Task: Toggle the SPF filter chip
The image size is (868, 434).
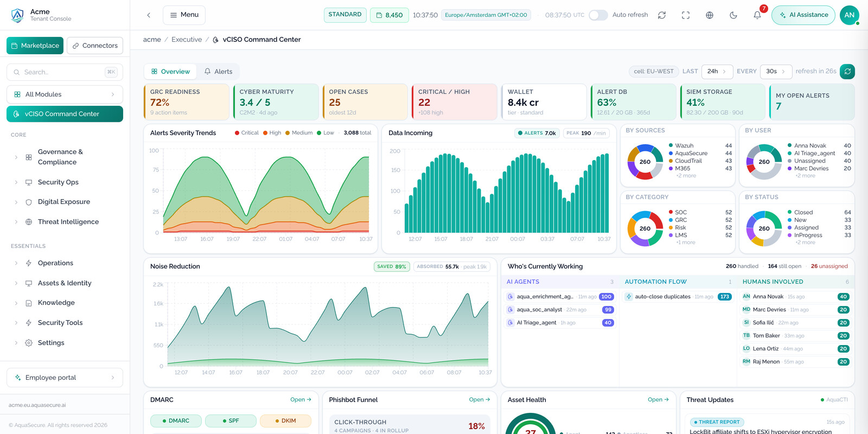Action: coord(231,421)
